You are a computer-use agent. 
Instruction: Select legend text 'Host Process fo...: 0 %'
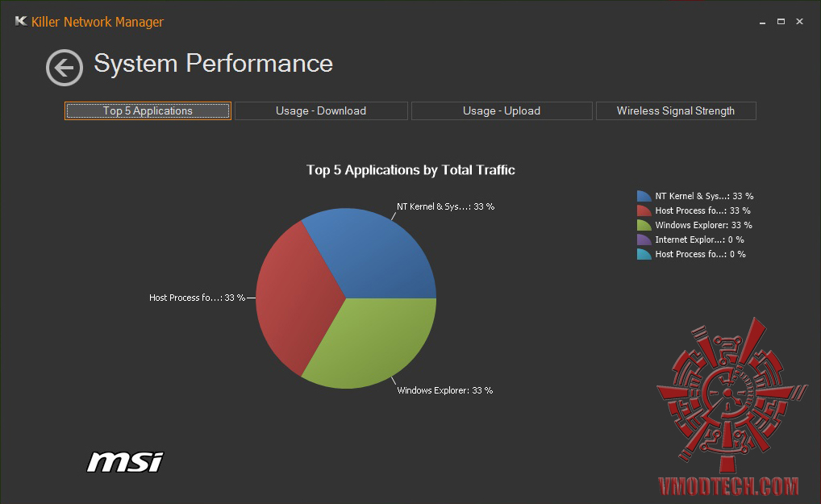700,254
